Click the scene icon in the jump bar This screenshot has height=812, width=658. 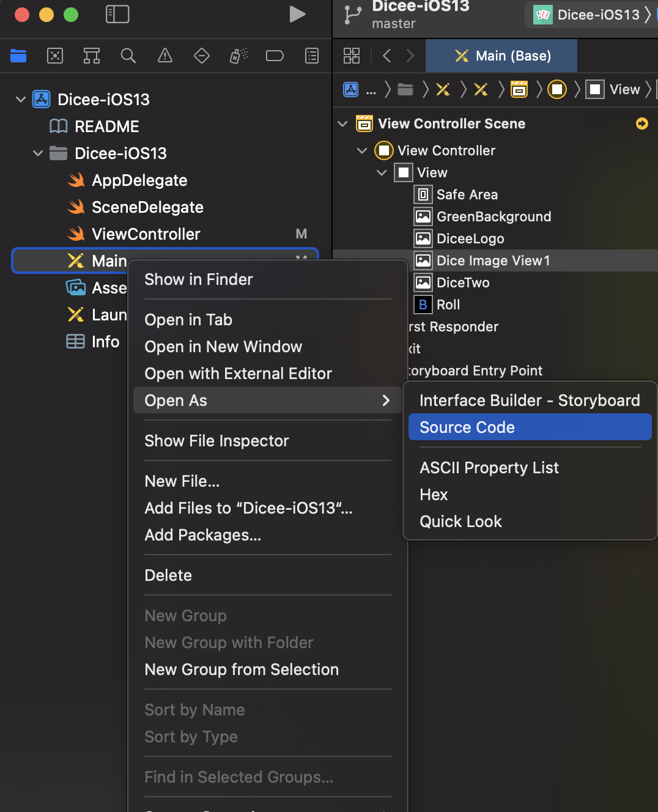(x=519, y=90)
